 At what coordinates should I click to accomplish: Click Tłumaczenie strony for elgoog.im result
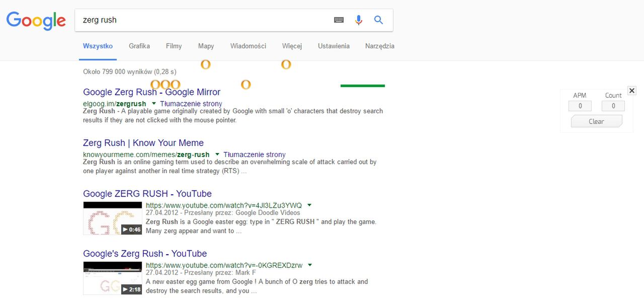coord(191,104)
